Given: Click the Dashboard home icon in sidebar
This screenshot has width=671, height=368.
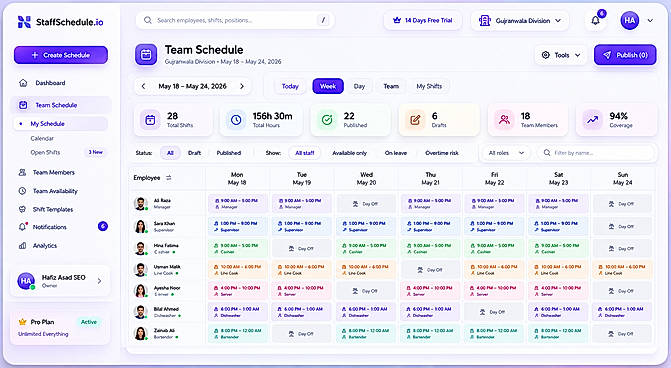Looking at the screenshot, I should (x=23, y=83).
